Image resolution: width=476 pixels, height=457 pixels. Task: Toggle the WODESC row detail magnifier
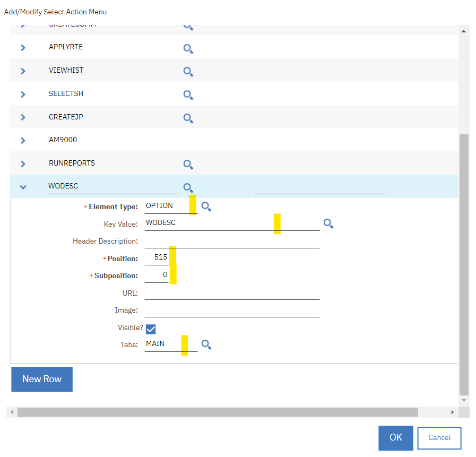pos(188,188)
